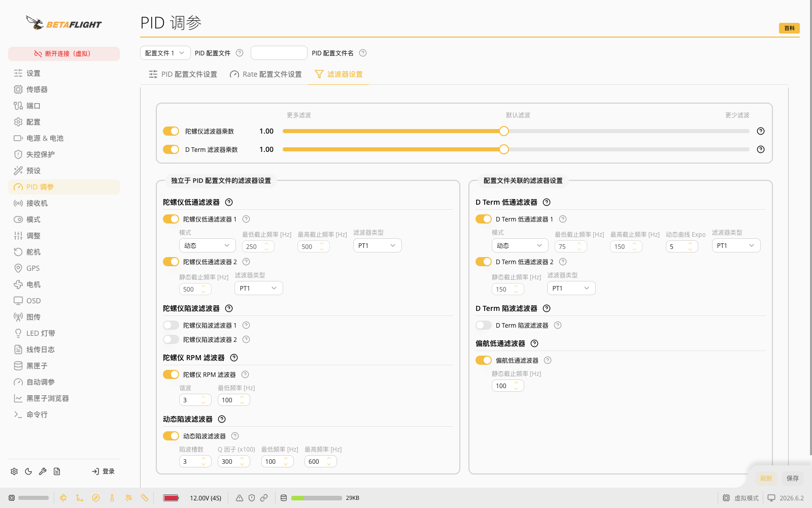
Task: Click the settings gear in sidebar footer
Action: pos(14,471)
